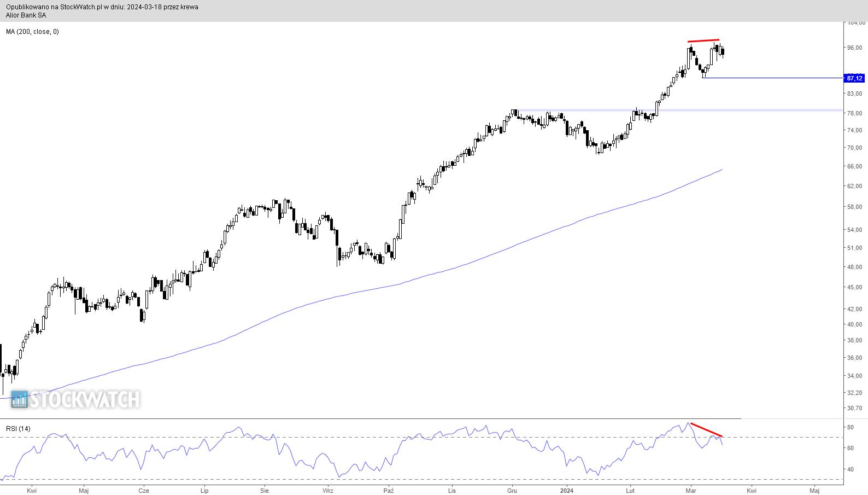Click the Paź month label on time axis
Image resolution: width=868 pixels, height=495 pixels.
[x=389, y=491]
